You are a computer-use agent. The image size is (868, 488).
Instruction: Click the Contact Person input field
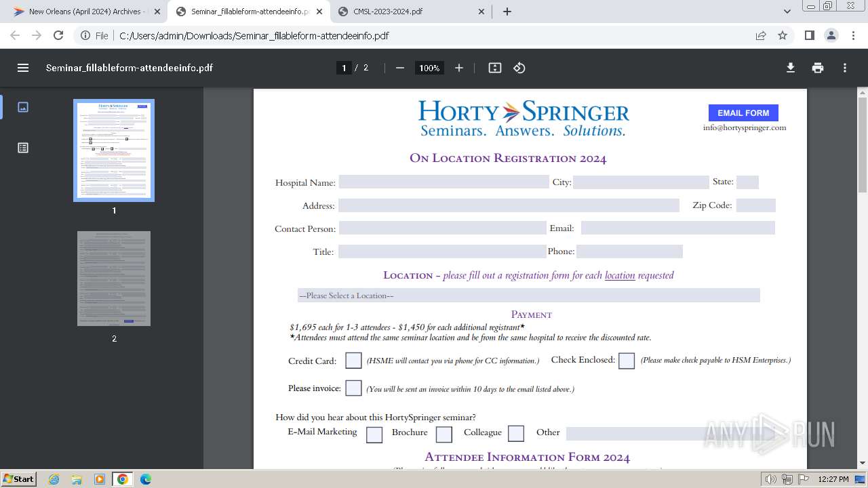[x=442, y=228]
